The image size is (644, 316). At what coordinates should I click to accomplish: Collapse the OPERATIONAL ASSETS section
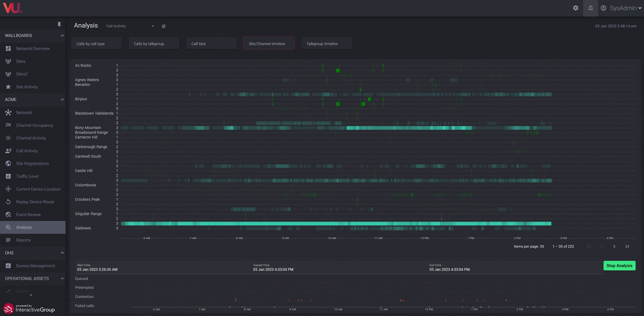coord(62,279)
